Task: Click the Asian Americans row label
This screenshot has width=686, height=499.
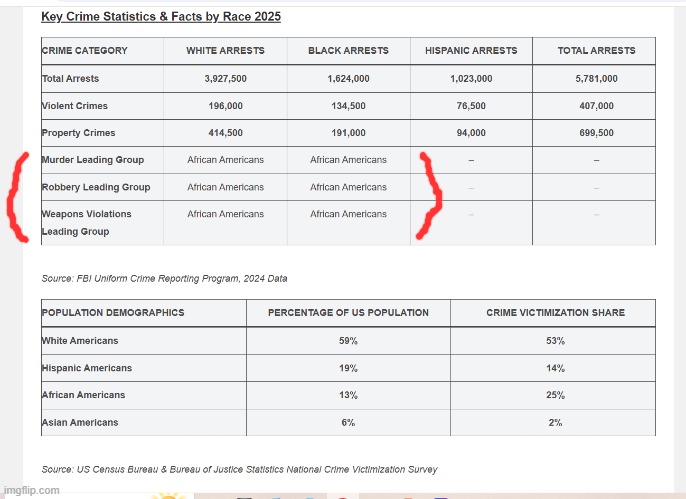Action: click(79, 422)
